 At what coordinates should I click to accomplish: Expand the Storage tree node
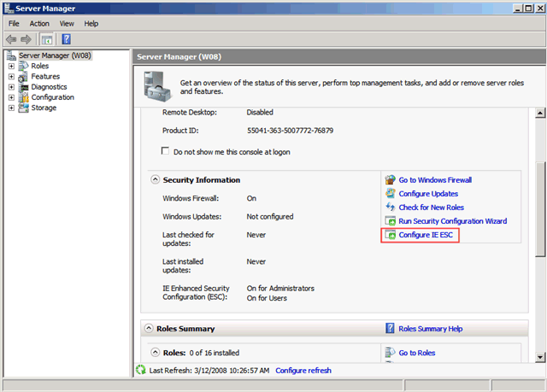point(11,108)
